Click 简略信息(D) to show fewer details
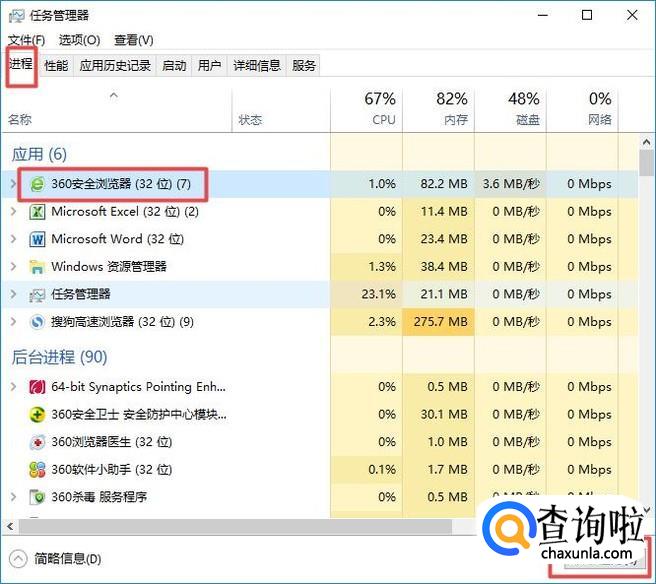This screenshot has height=584, width=656. pyautogui.click(x=68, y=559)
